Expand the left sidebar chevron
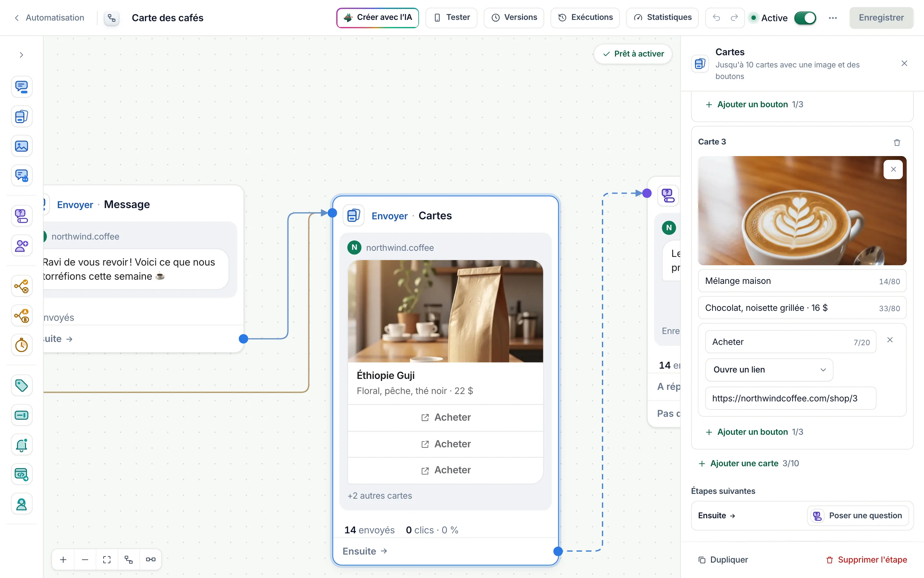 (21, 55)
